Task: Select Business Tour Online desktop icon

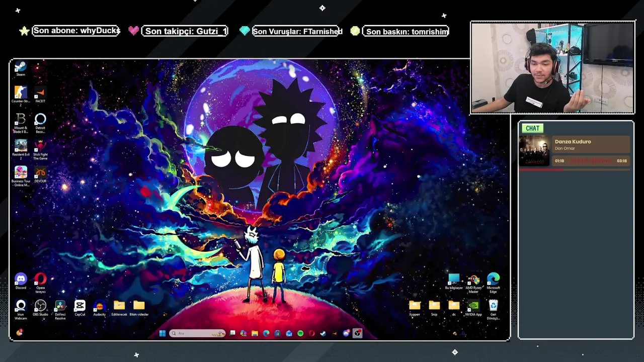Action: [x=21, y=176]
